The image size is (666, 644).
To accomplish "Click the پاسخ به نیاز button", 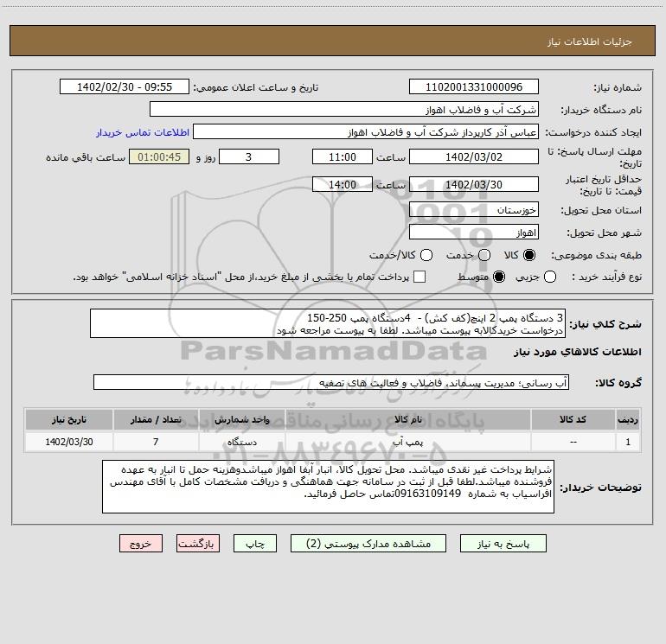I will pyautogui.click(x=503, y=544).
